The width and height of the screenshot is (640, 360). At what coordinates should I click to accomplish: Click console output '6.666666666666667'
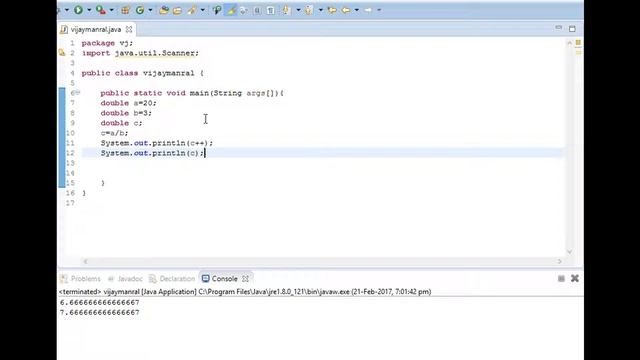[x=100, y=302]
